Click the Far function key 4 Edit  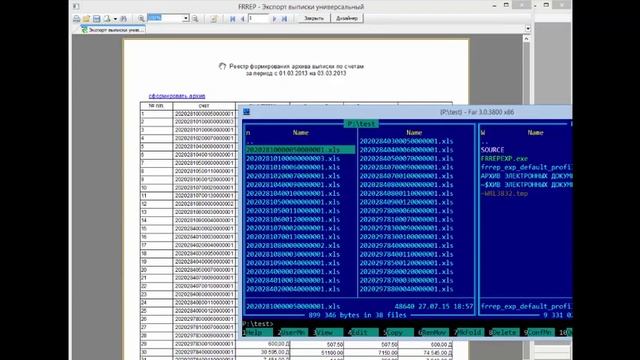[363, 333]
